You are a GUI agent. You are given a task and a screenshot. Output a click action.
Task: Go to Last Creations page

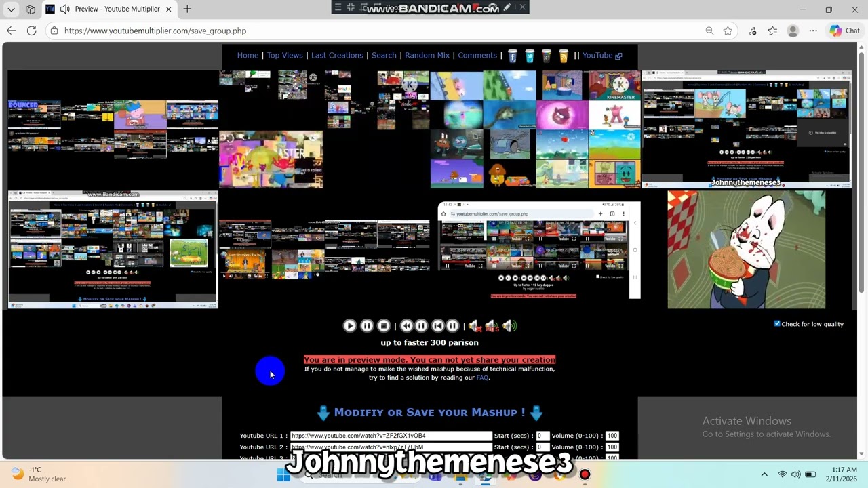pos(337,56)
